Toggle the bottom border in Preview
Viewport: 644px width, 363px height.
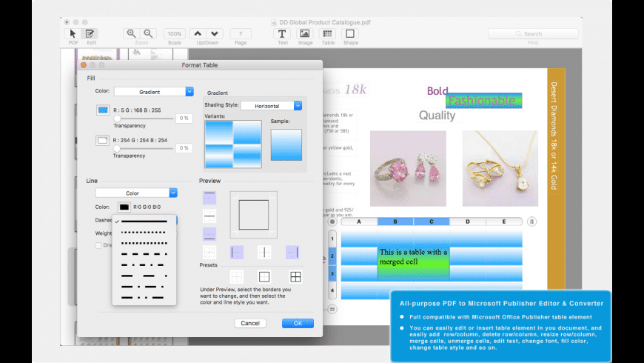[x=209, y=233]
